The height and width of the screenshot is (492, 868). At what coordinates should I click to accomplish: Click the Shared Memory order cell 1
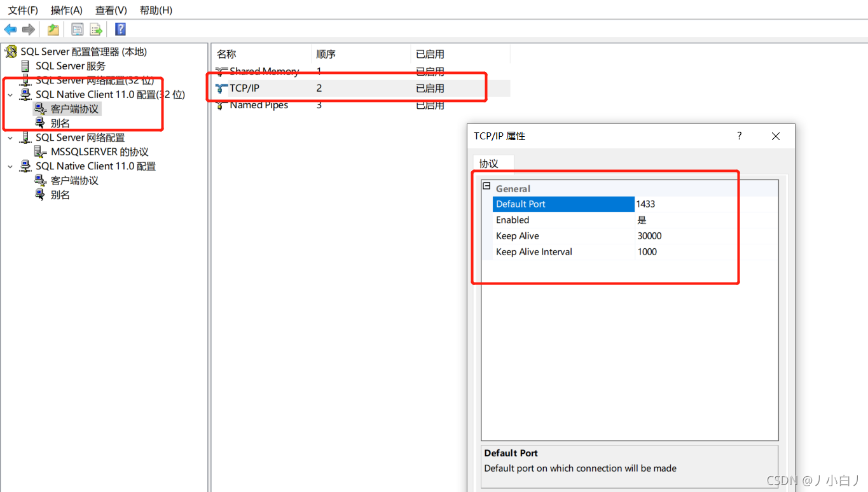click(x=319, y=71)
